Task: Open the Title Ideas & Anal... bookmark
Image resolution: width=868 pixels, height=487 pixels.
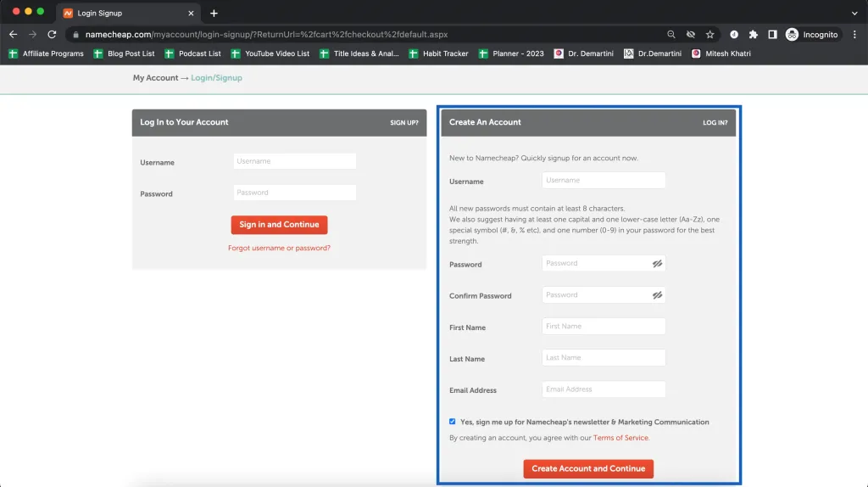Action: (359, 53)
